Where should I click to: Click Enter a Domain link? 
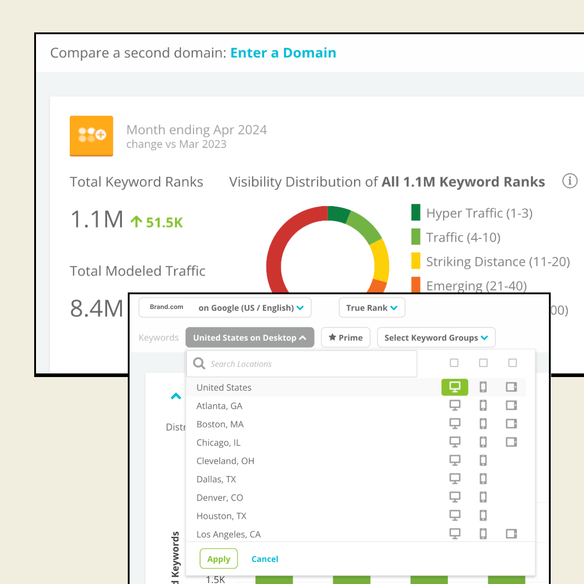(283, 53)
